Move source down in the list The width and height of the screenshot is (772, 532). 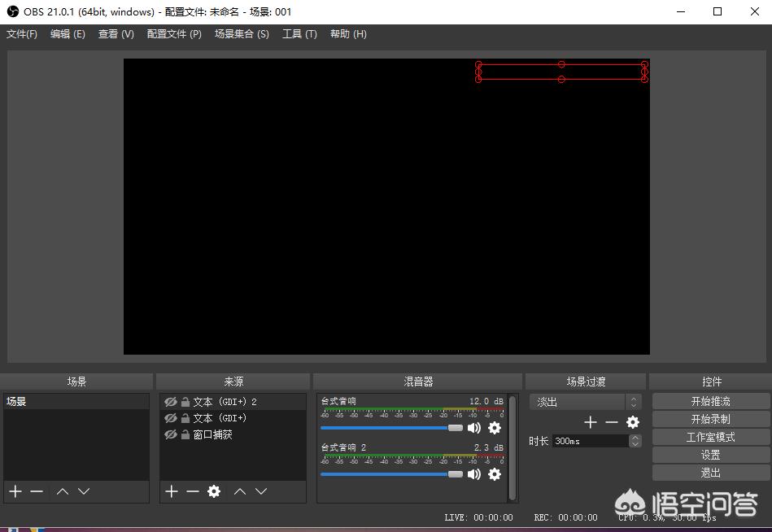[x=261, y=491]
